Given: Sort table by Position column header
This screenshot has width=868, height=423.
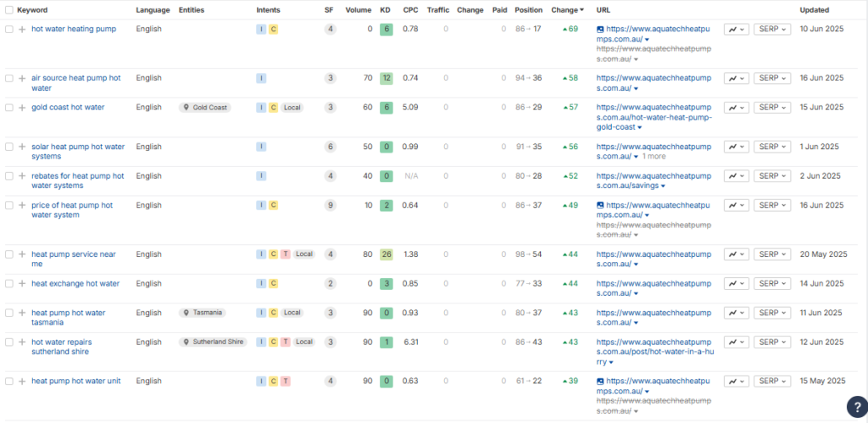Looking at the screenshot, I should point(529,10).
